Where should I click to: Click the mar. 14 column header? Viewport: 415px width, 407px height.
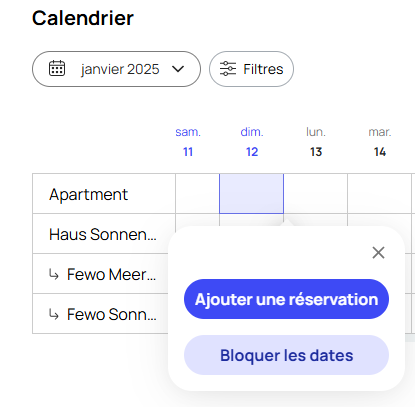pyautogui.click(x=380, y=142)
